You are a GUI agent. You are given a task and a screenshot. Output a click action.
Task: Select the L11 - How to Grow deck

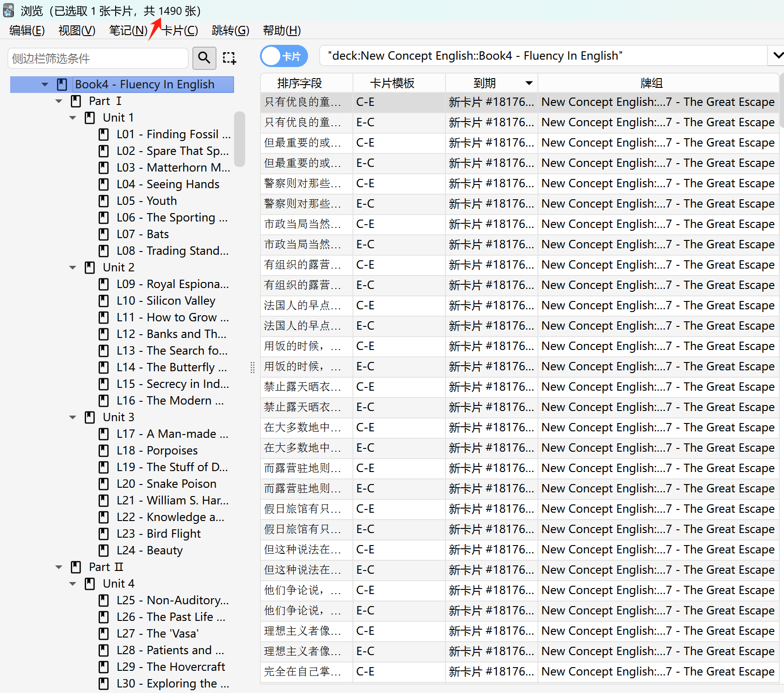point(173,317)
